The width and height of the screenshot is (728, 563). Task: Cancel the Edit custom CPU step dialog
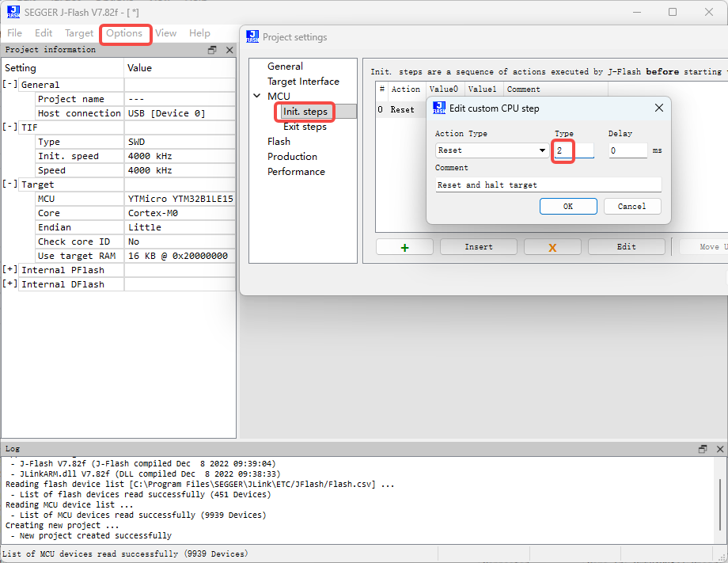point(632,206)
